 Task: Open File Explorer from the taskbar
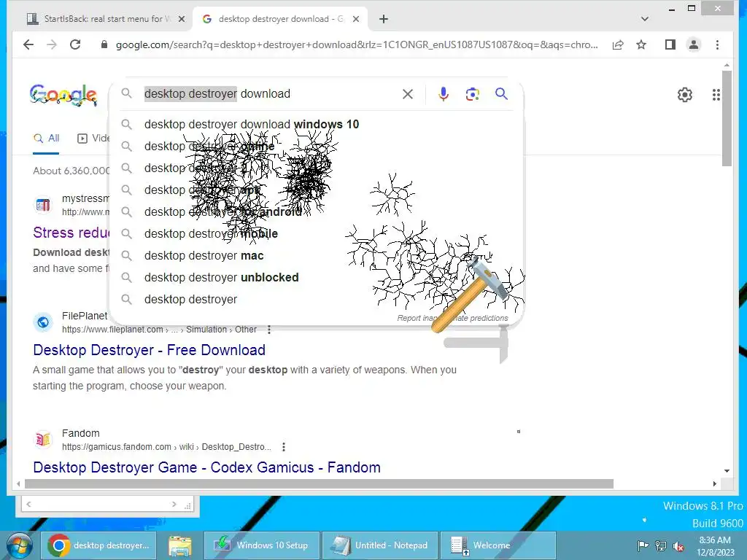point(180,545)
